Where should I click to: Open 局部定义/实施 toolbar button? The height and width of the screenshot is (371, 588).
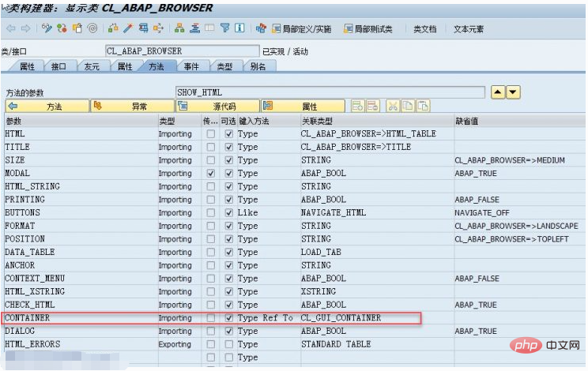click(301, 29)
